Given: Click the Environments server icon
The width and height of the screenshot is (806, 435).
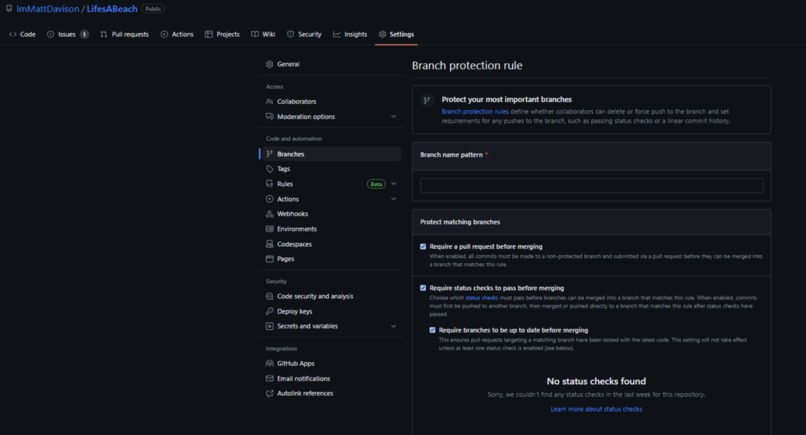Looking at the screenshot, I should [269, 229].
